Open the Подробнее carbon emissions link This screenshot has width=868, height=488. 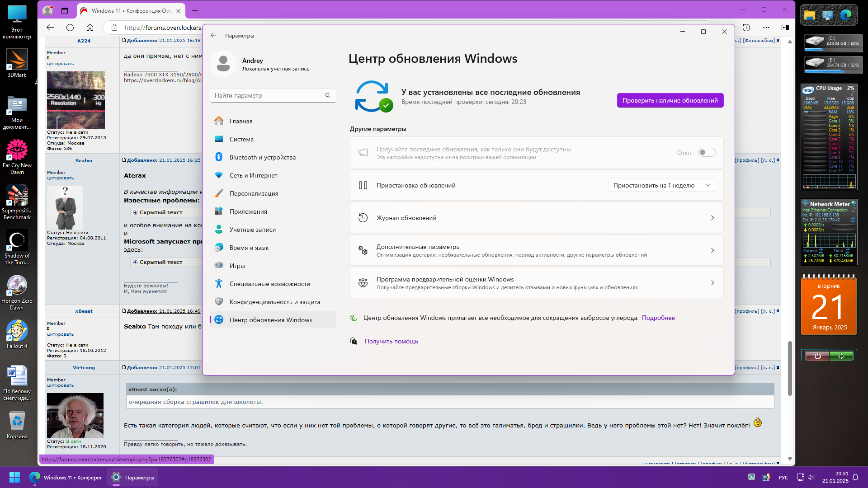pyautogui.click(x=658, y=318)
